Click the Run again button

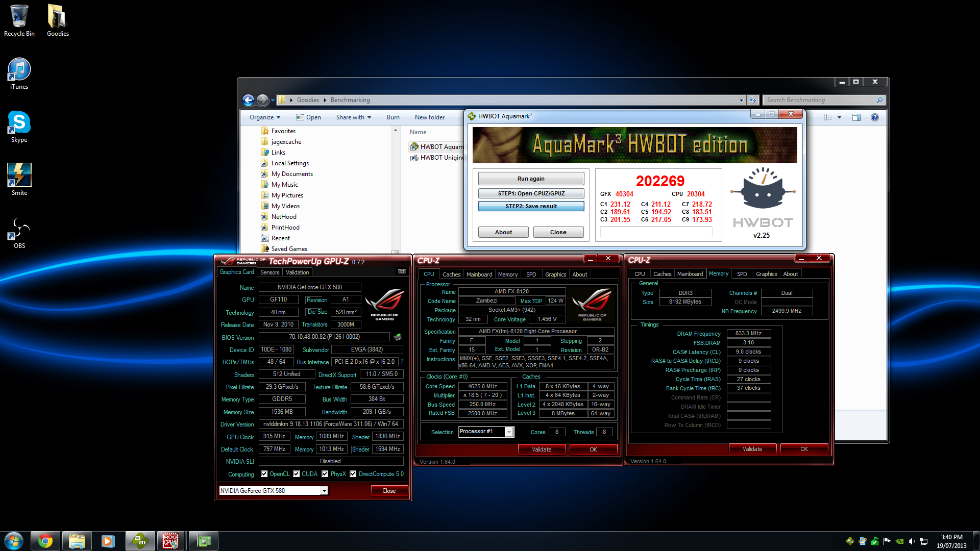pyautogui.click(x=531, y=179)
